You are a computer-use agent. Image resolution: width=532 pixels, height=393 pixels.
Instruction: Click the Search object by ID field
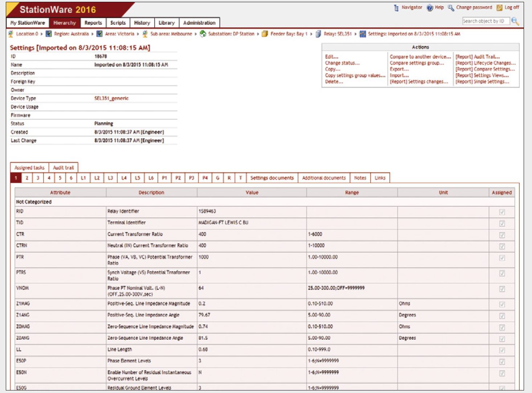[486, 21]
